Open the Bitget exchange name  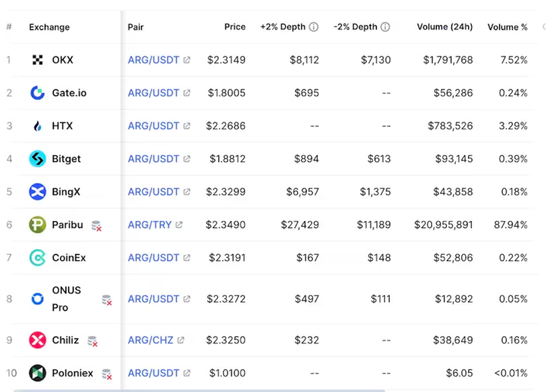[66, 159]
